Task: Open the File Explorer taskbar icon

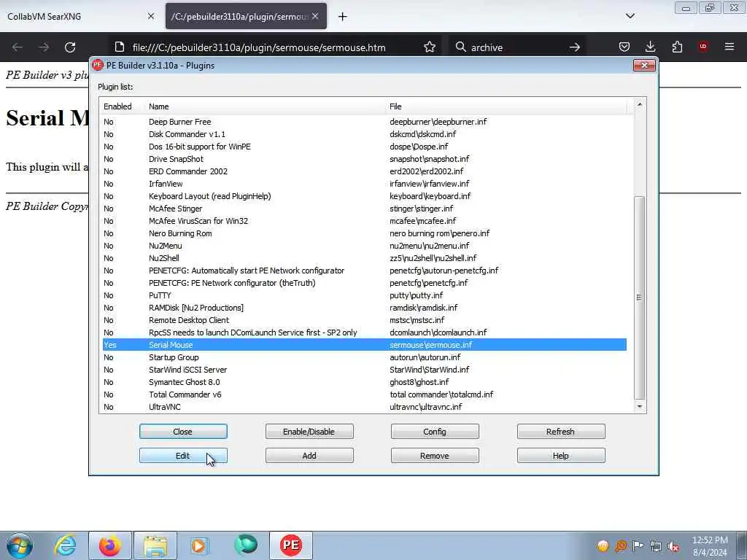Action: (x=155, y=545)
